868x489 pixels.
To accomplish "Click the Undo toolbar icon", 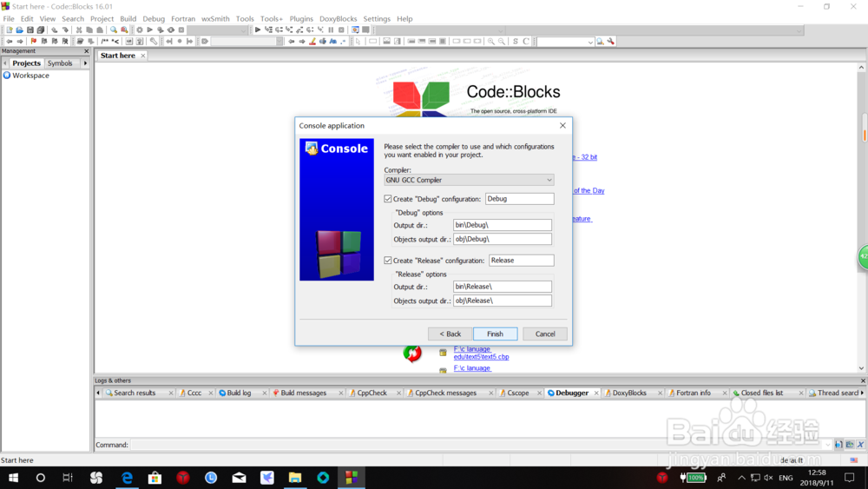I will tap(54, 30).
